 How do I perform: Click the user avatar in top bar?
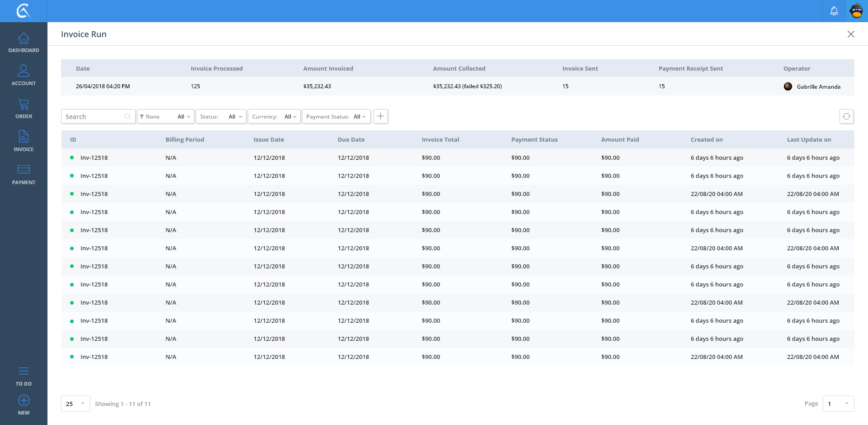click(856, 11)
